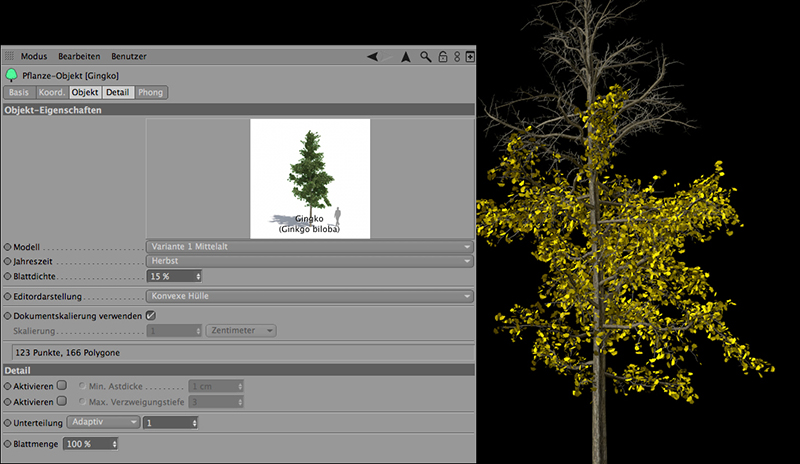Screen dimensions: 800x464
Task: Click the panel grip handle icon
Action: (x=9, y=57)
